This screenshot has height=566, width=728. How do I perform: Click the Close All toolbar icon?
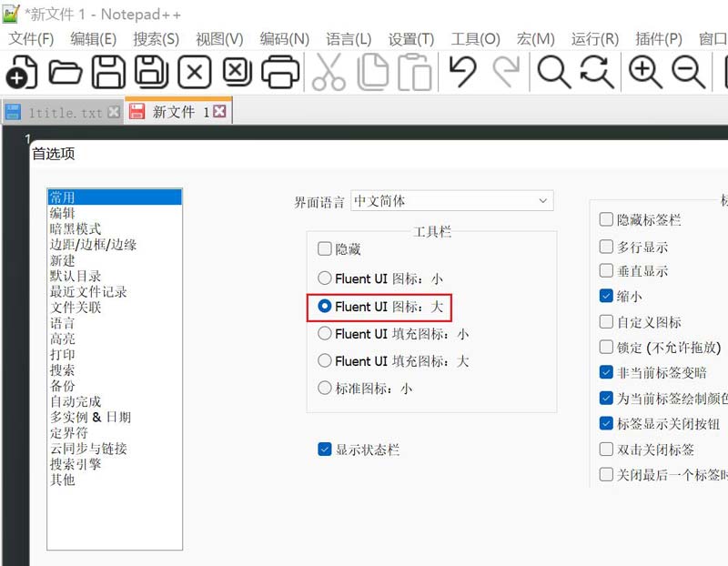click(x=238, y=72)
